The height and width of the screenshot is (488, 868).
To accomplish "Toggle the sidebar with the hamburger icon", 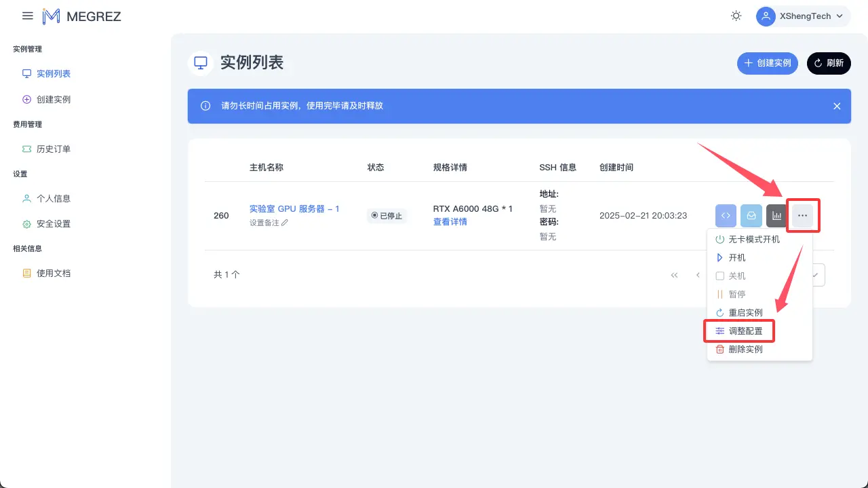I will (27, 16).
